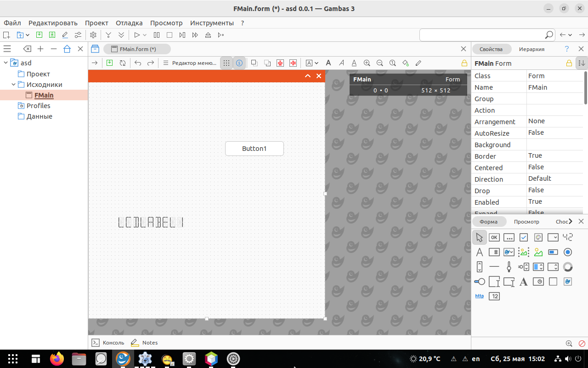588x368 pixels.
Task: Click the properties panel vertical scrollbar
Action: point(586,87)
